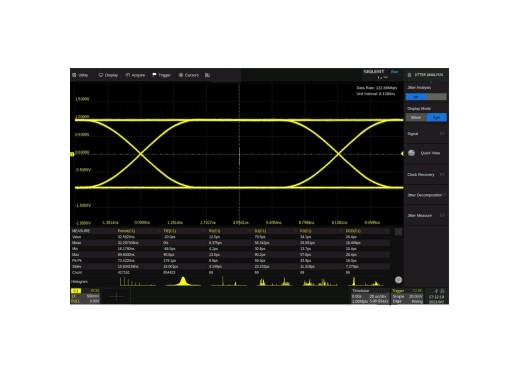Click the Stdev row label
The width and height of the screenshot is (520, 380).
pos(77,267)
